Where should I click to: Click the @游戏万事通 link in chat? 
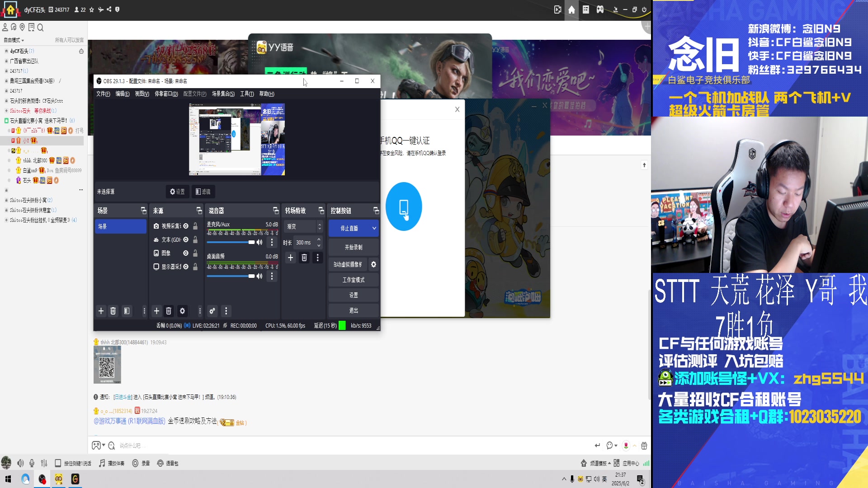[x=129, y=421]
